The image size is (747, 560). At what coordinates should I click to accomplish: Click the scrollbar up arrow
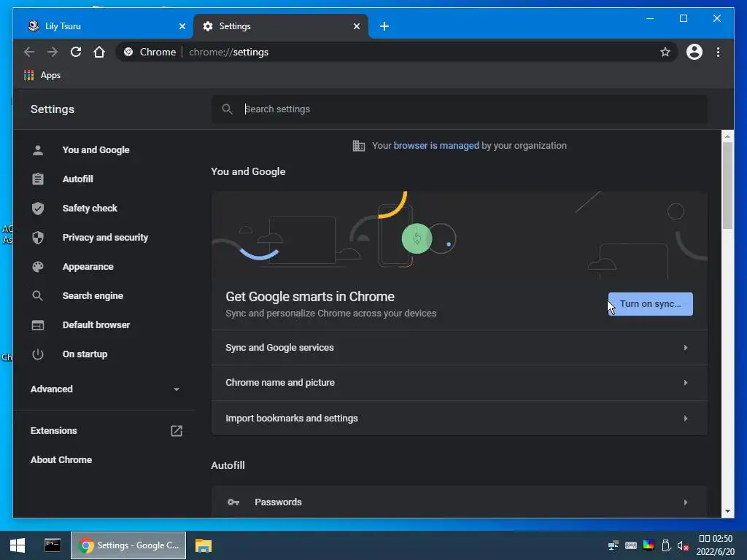727,136
